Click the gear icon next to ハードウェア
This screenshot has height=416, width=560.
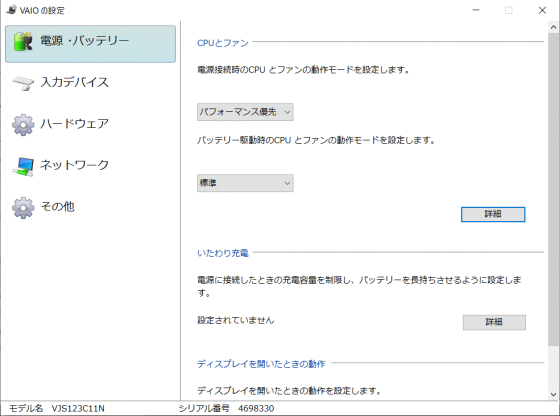pyautogui.click(x=23, y=125)
